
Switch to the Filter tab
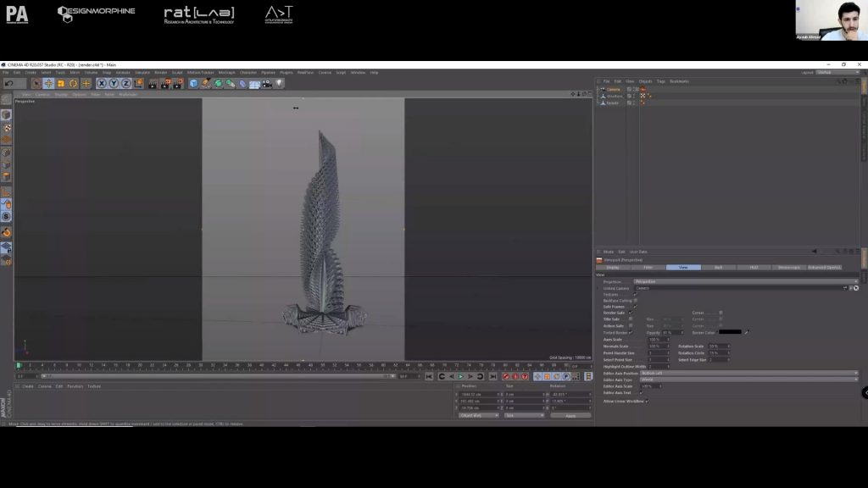tap(648, 268)
